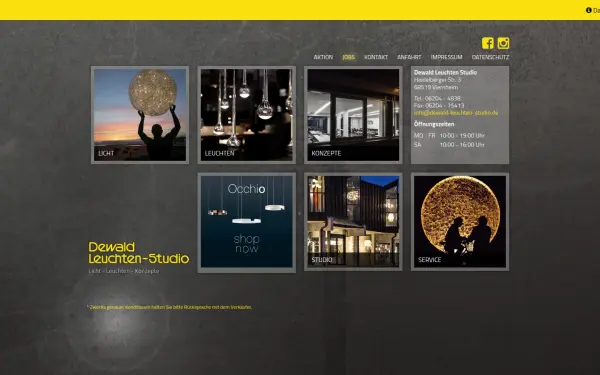
Task: Click the 68519 Viernheim address line
Action: pyautogui.click(x=436, y=87)
